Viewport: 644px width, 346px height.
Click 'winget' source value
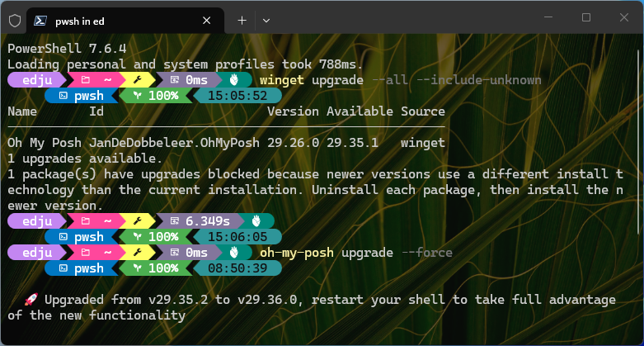click(423, 143)
